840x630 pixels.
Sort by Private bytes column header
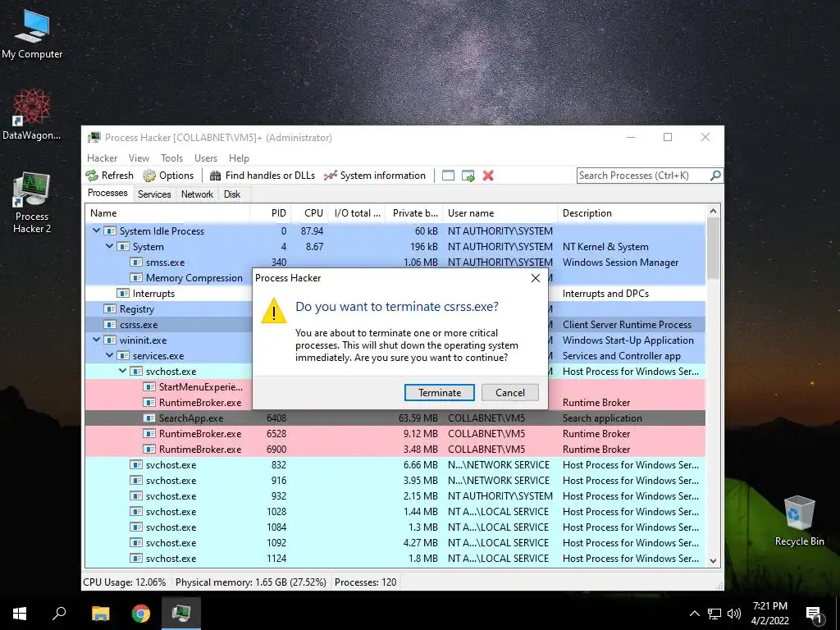click(413, 213)
